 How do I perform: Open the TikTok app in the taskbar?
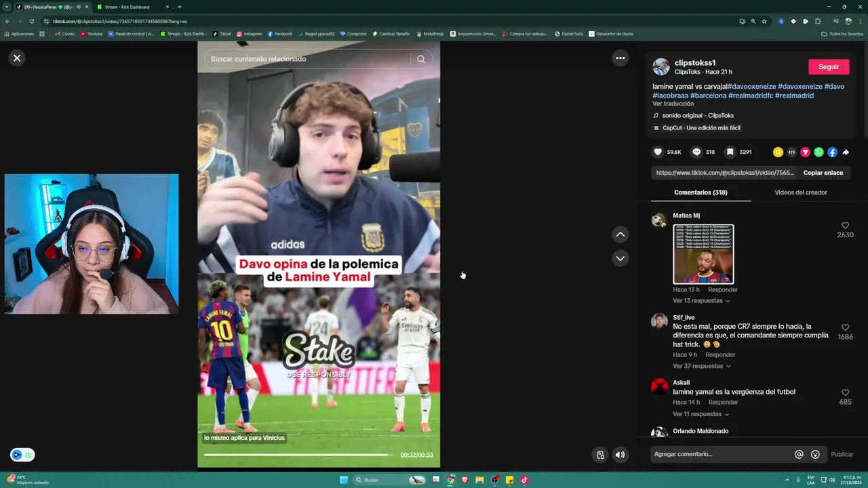point(524,480)
